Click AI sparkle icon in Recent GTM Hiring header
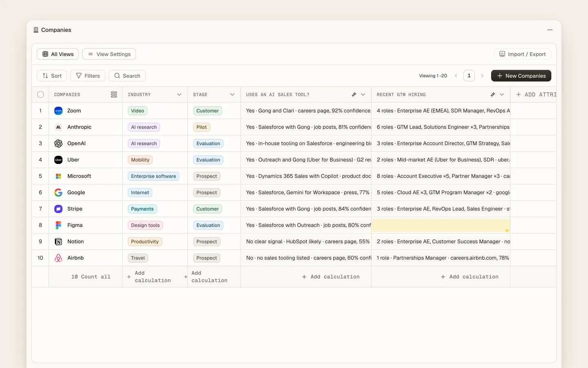 [493, 94]
